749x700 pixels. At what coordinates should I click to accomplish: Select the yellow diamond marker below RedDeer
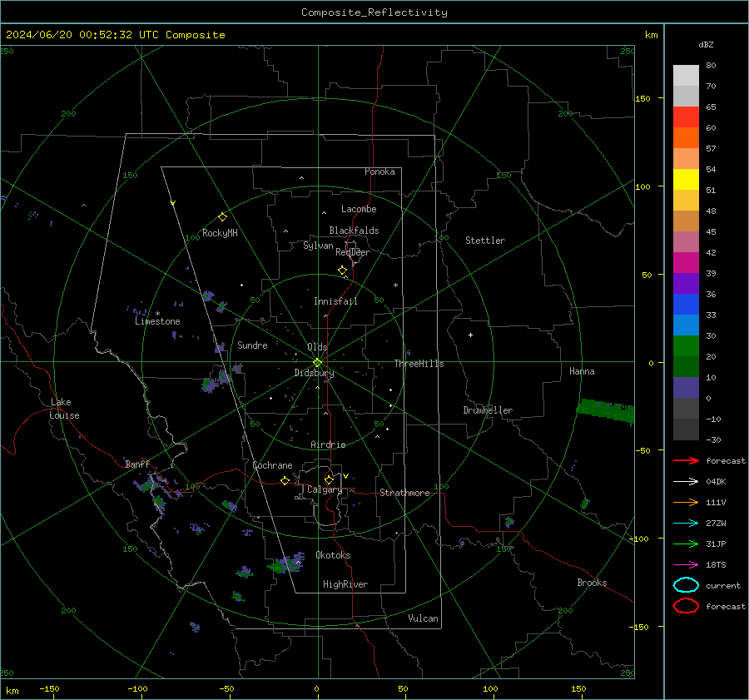[343, 271]
